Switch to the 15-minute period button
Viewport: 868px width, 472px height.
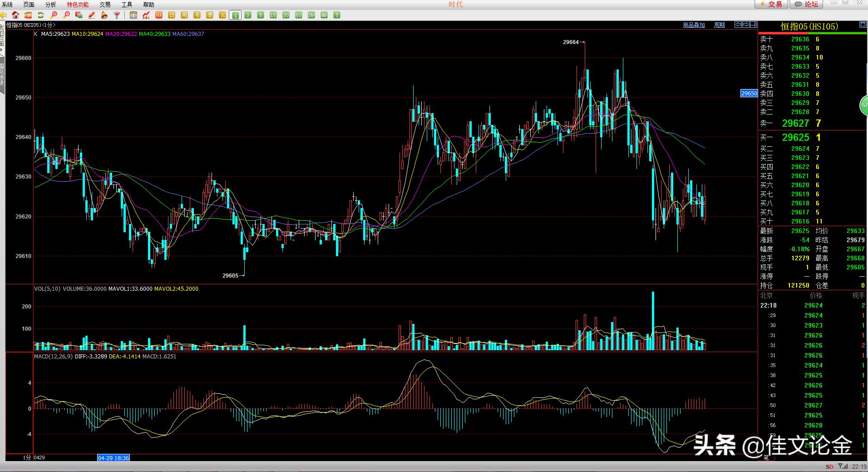[x=273, y=15]
